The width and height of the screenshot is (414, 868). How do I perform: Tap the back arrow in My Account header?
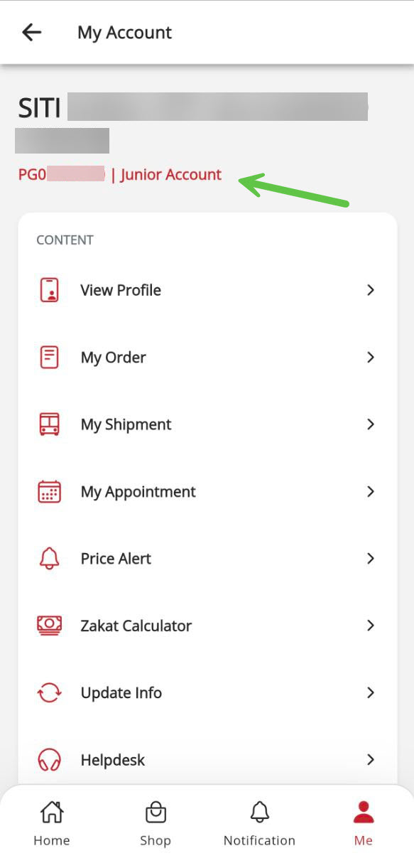pyautogui.click(x=32, y=32)
